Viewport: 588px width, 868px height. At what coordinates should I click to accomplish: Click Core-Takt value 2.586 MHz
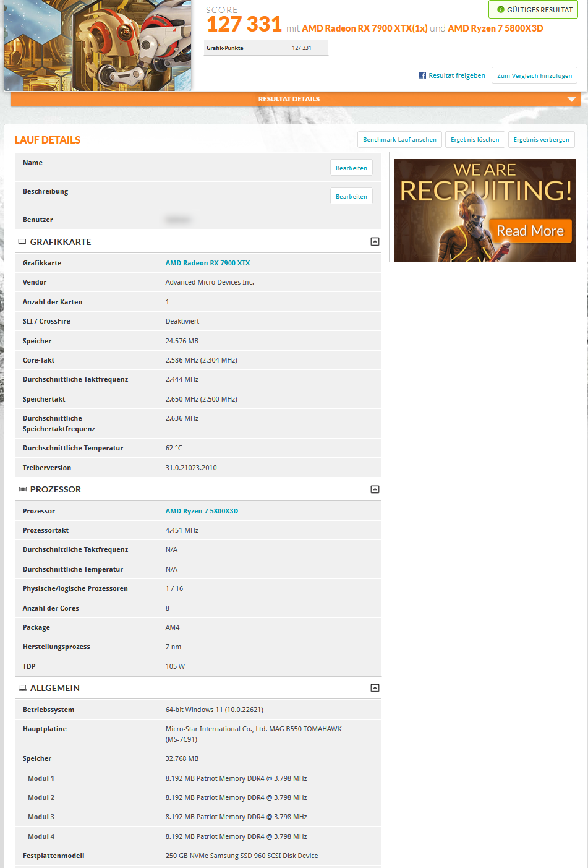coord(201,360)
